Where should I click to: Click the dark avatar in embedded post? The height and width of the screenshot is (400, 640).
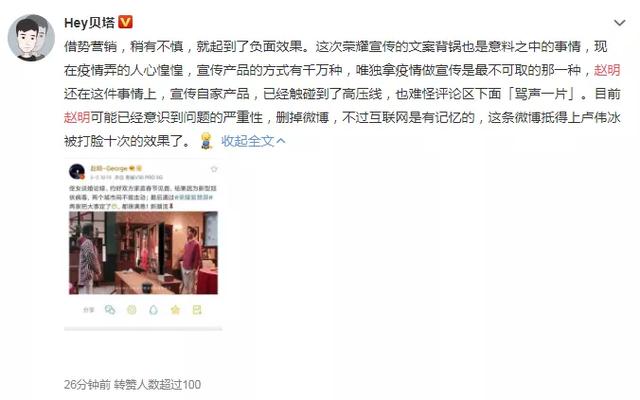tap(77, 171)
